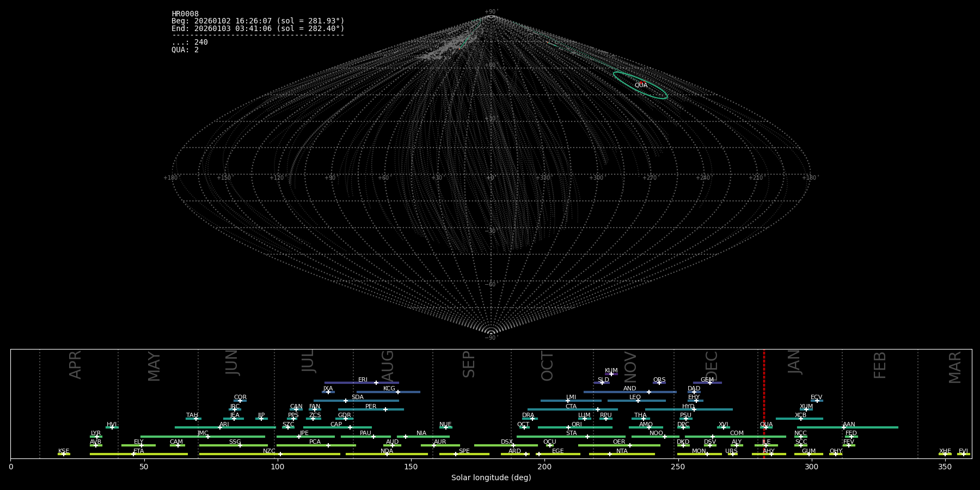Click the ARI shower label
The height and width of the screenshot is (490, 980).
tap(224, 425)
